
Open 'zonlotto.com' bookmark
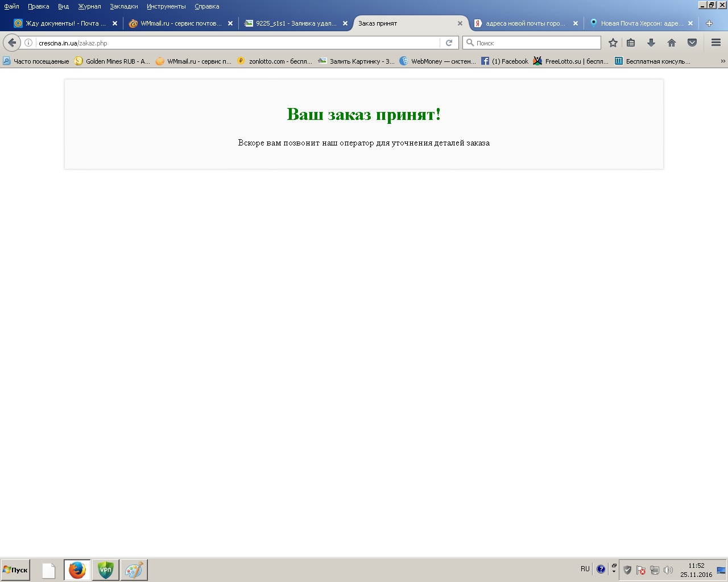click(x=275, y=61)
